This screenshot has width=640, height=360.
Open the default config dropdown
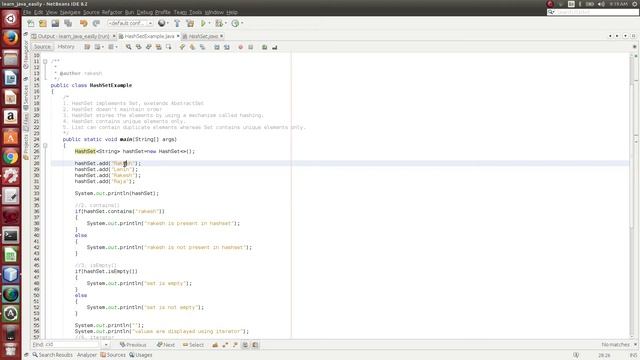tap(131, 23)
